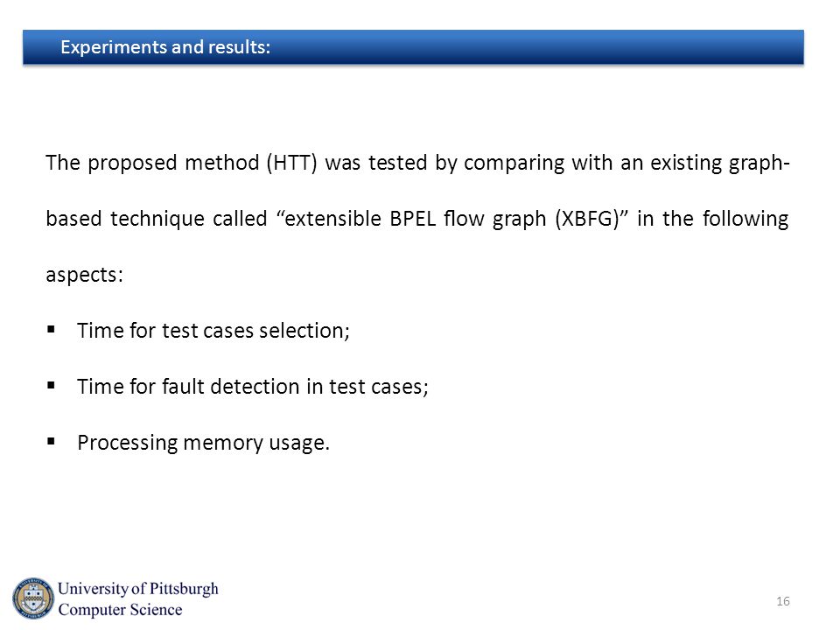Select 'Time for test cases selection;' line

pos(213,331)
